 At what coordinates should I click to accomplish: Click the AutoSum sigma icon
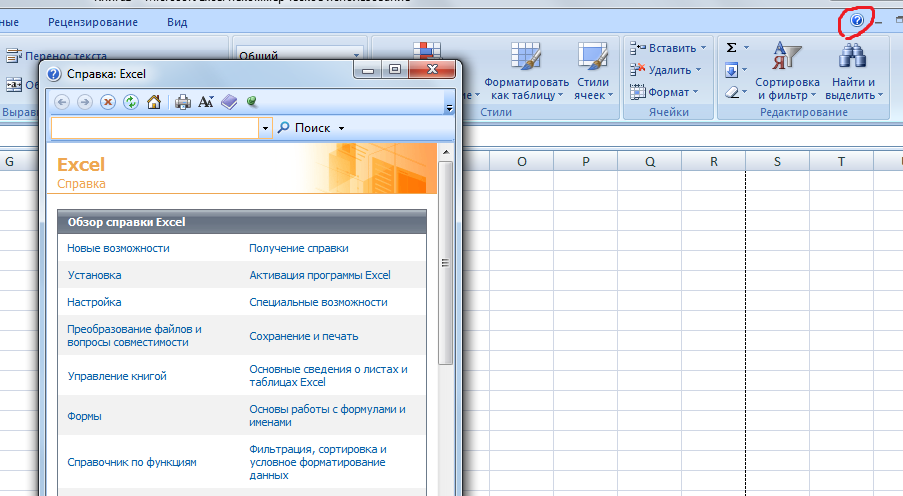731,48
